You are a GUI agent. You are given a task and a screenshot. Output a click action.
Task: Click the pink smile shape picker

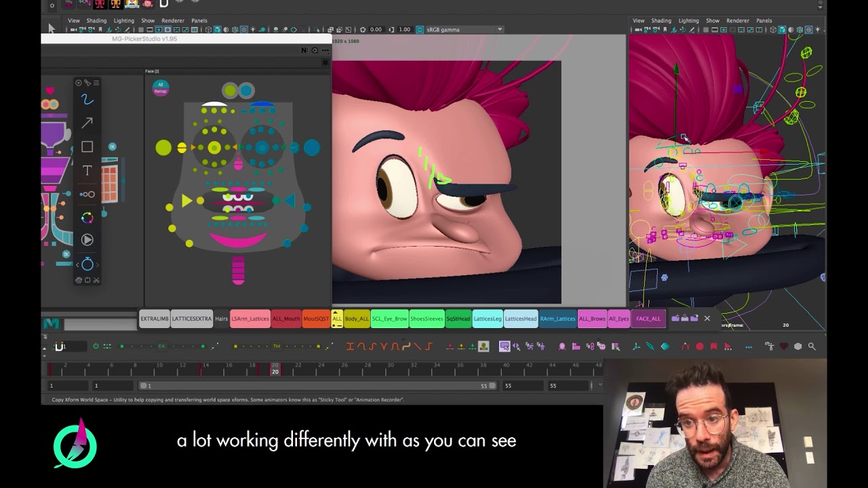(x=237, y=239)
